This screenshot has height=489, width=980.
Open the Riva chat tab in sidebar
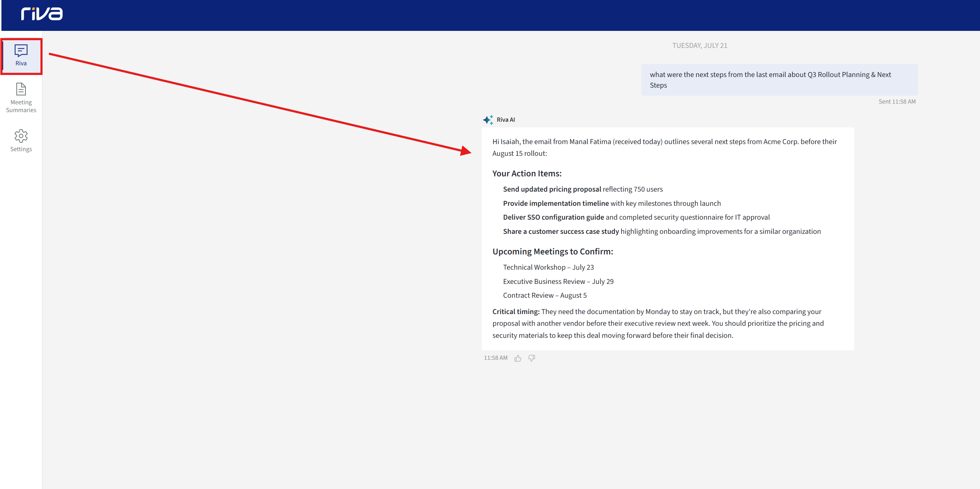21,56
